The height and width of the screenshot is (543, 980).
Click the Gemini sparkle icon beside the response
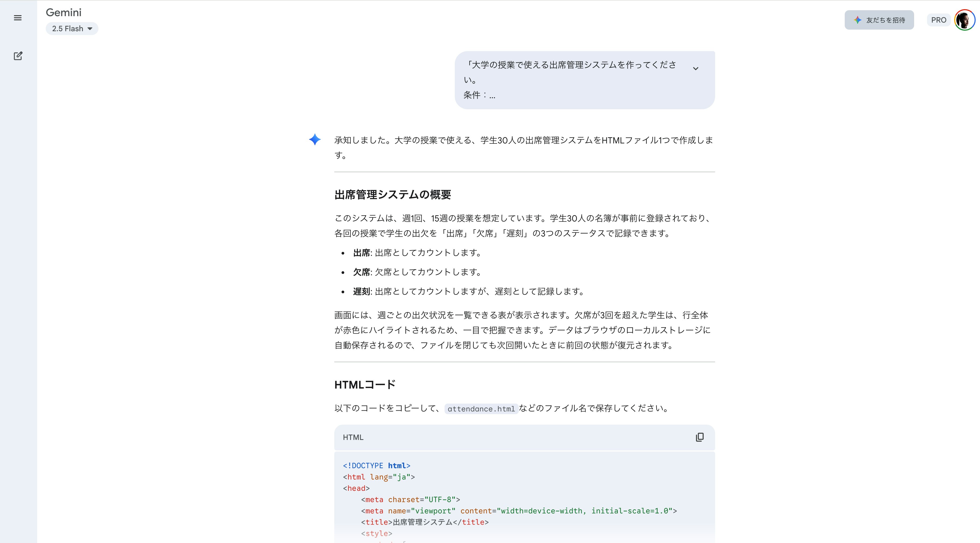click(315, 140)
